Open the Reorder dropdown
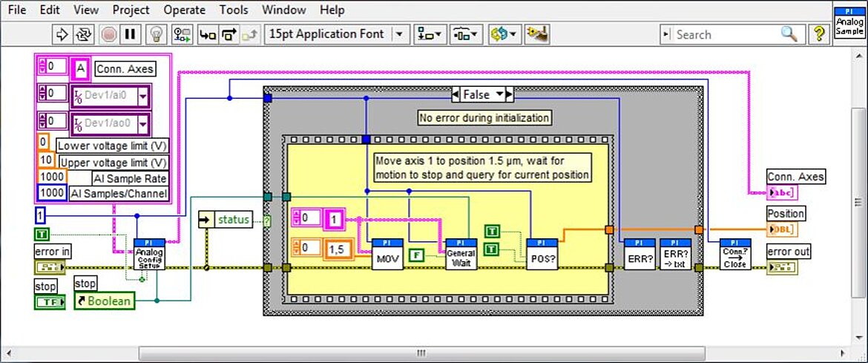This screenshot has height=363, width=868. (x=504, y=34)
